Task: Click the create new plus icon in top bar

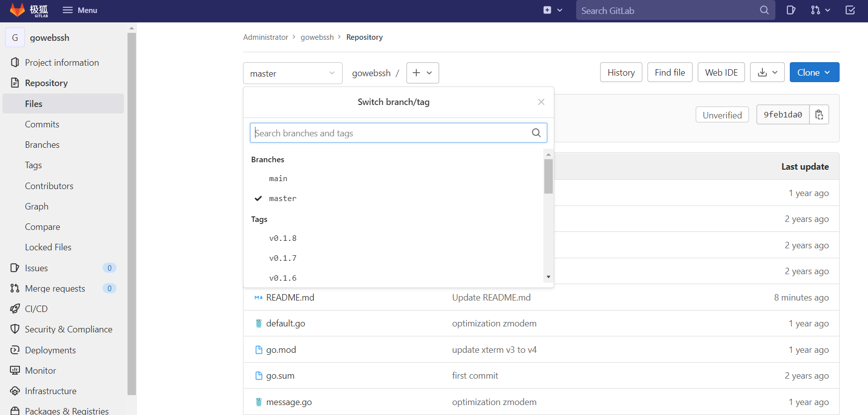Action: coord(547,10)
